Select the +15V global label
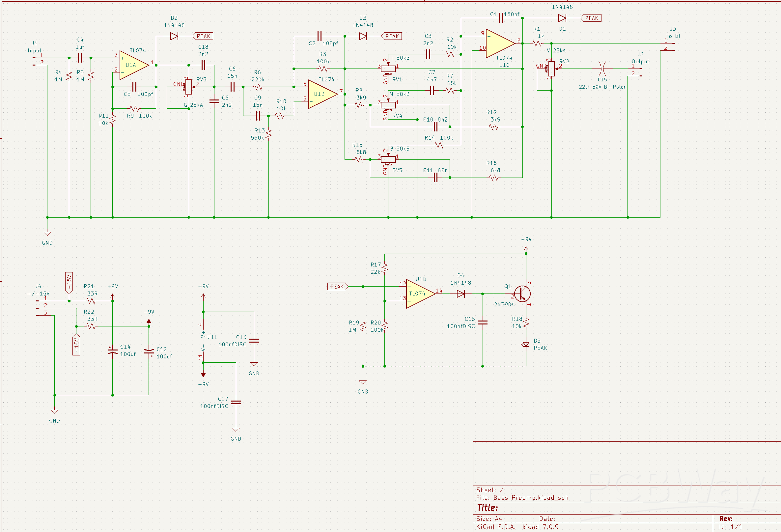This screenshot has height=532, width=781. pos(69,282)
